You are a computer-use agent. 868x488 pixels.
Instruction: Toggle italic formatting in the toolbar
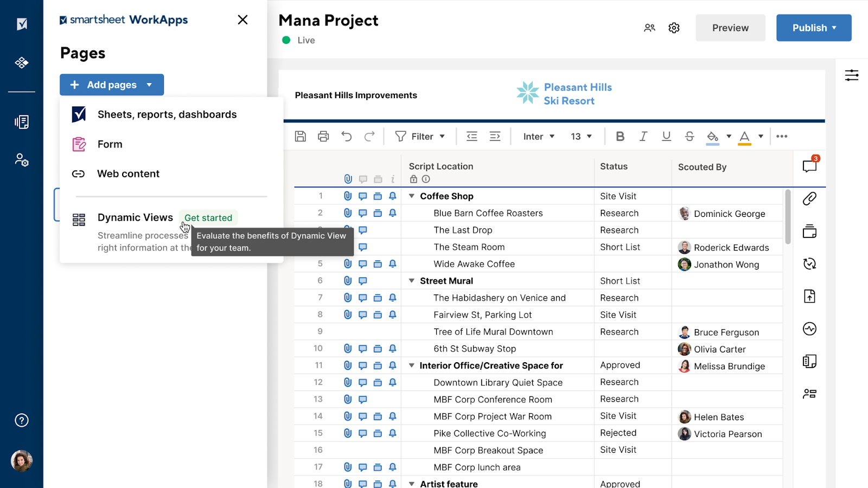pos(643,136)
